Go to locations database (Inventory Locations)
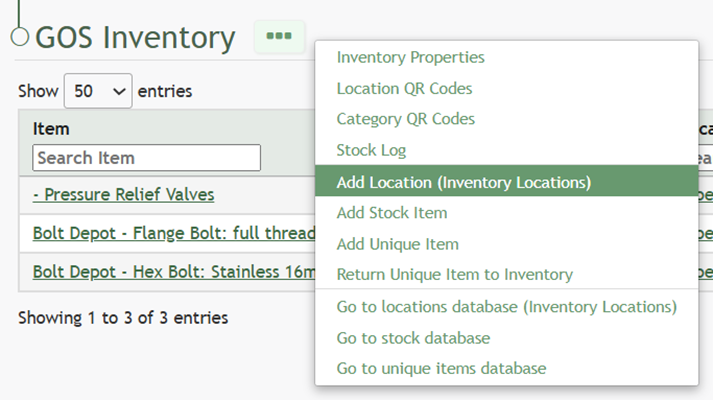 [506, 306]
